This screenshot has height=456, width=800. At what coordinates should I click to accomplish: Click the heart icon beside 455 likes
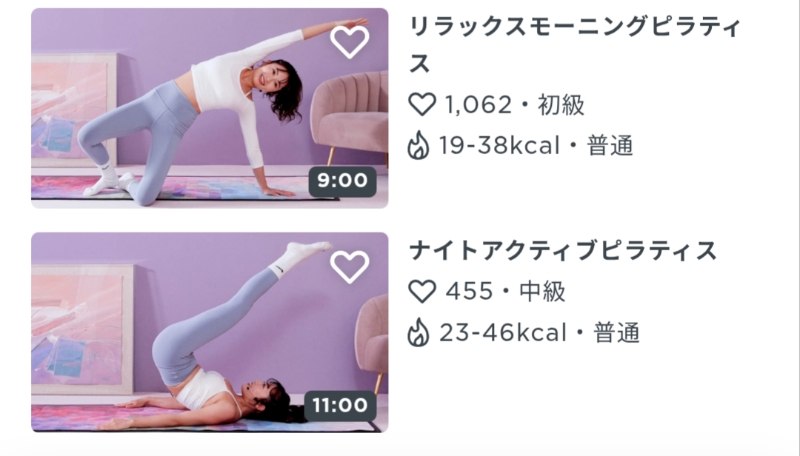(x=422, y=291)
